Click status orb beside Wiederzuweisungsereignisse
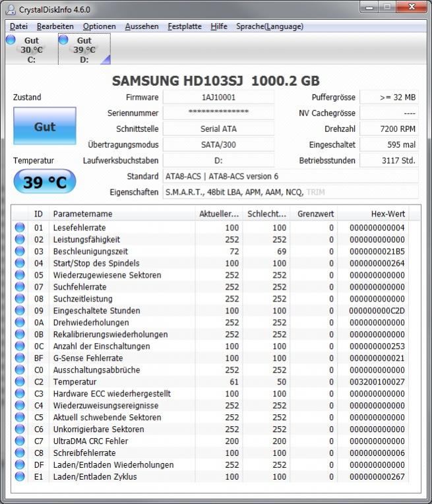Screen dimensions: 432x504 click(x=20, y=405)
